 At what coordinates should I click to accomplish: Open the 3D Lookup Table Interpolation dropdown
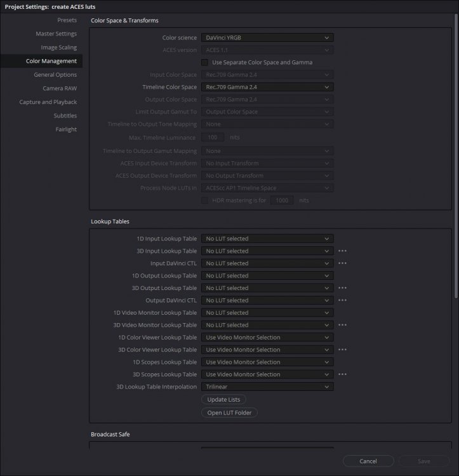tap(267, 387)
